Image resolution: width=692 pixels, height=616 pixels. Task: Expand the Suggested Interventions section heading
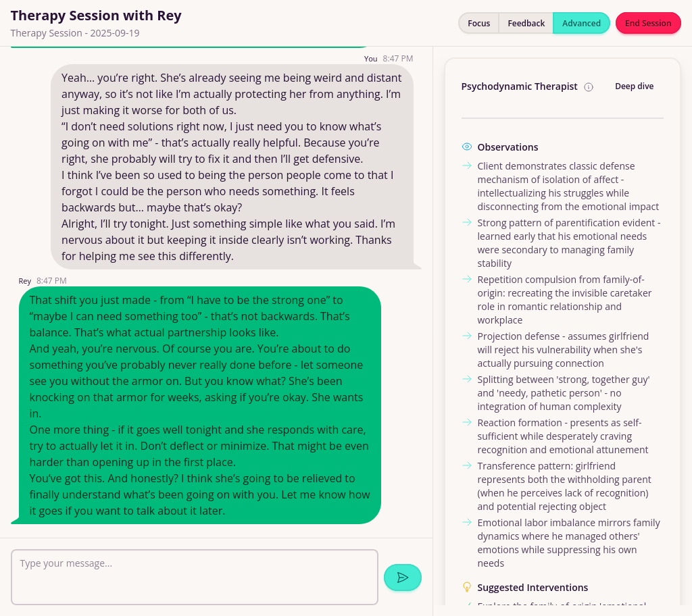pyautogui.click(x=533, y=588)
